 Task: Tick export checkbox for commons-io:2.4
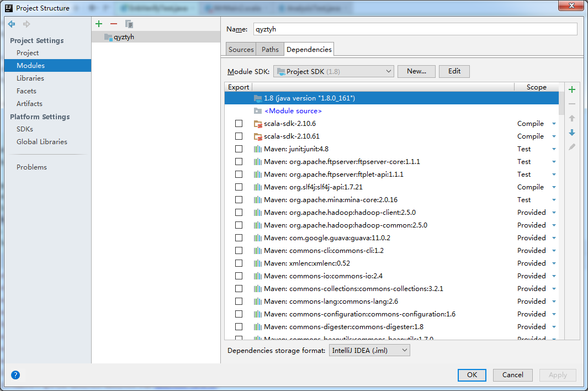(x=239, y=276)
